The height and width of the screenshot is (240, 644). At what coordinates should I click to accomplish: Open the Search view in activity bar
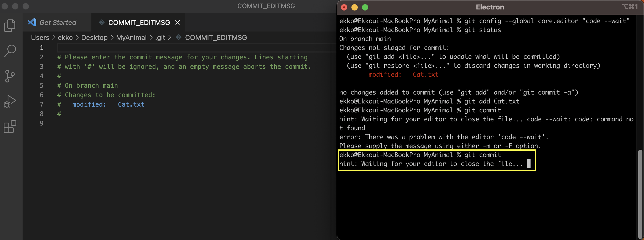[10, 51]
